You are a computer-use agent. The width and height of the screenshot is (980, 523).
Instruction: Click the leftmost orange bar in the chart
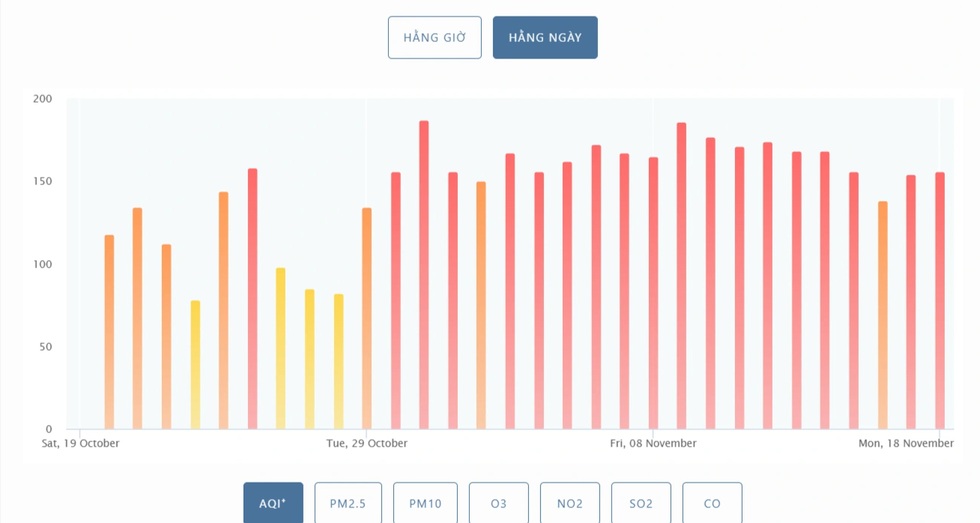pyautogui.click(x=109, y=330)
